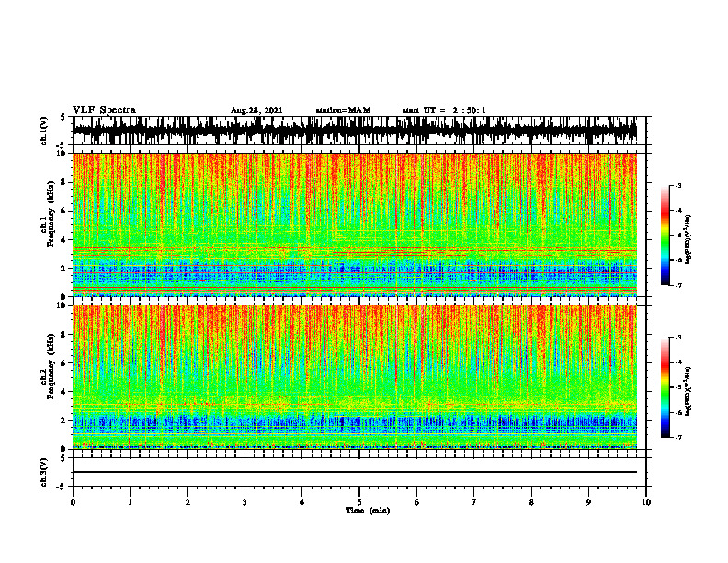Click time axis tick label '7'
The width and height of the screenshot is (728, 563).
coord(474,502)
